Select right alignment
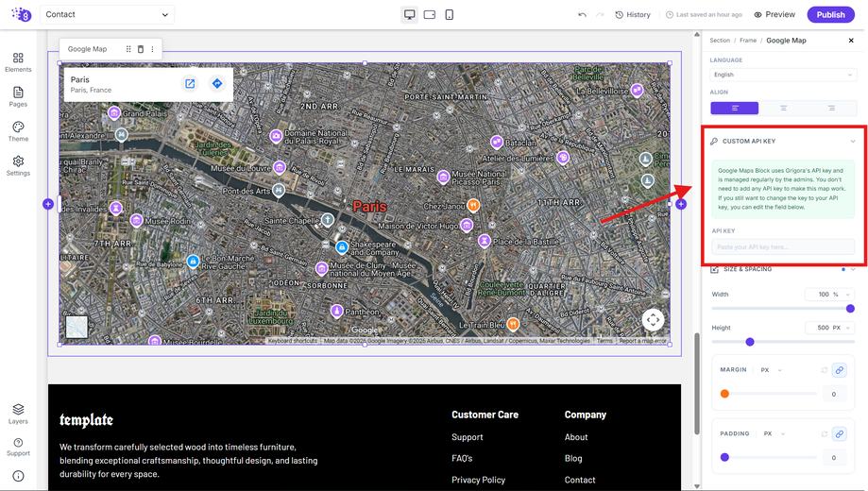 [x=831, y=108]
